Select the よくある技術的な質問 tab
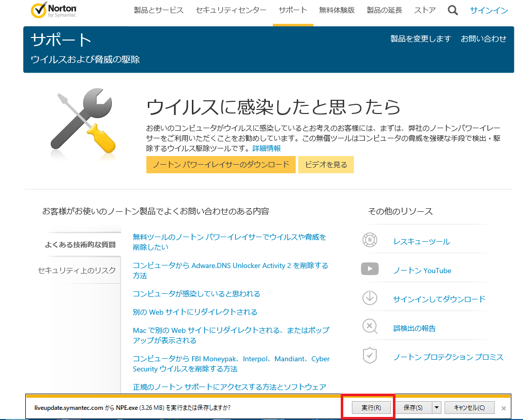 click(80, 245)
